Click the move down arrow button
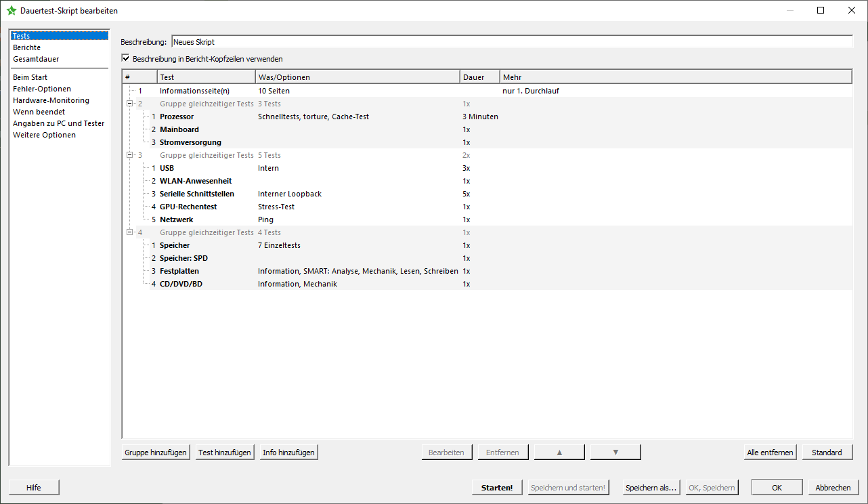Screen dimensions: 868x504 (x=615, y=453)
